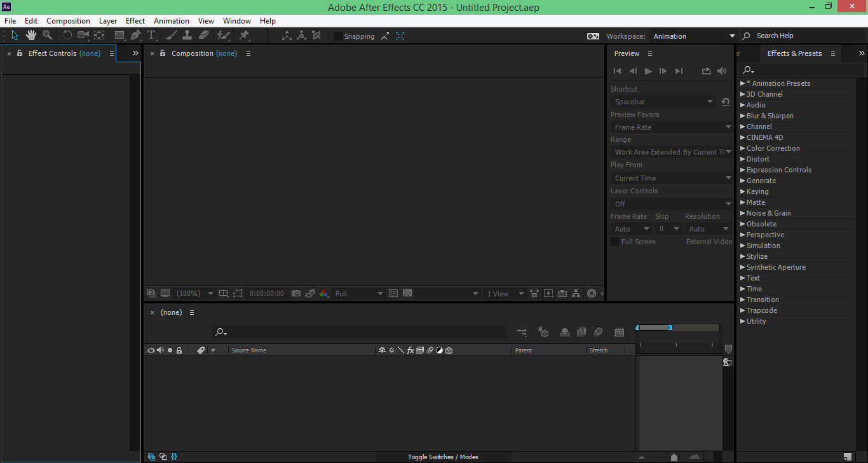868x463 pixels.
Task: Click the timeline layer search field
Action: coord(360,332)
